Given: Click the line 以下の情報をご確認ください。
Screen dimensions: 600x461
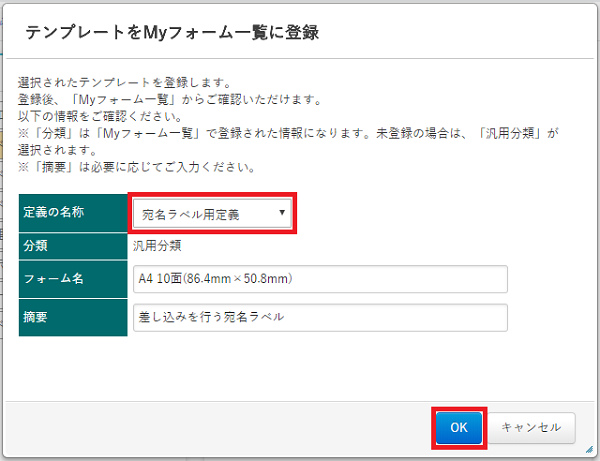Looking at the screenshot, I should pyautogui.click(x=100, y=116).
